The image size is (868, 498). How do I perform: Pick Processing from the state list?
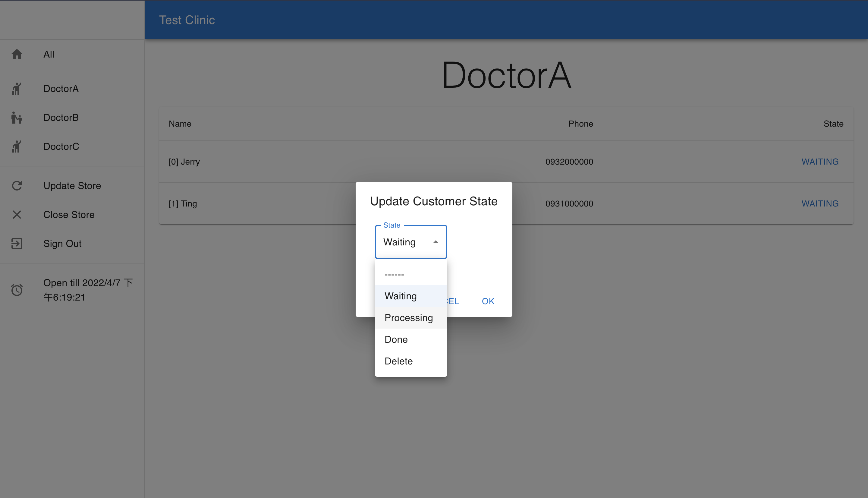pyautogui.click(x=408, y=318)
